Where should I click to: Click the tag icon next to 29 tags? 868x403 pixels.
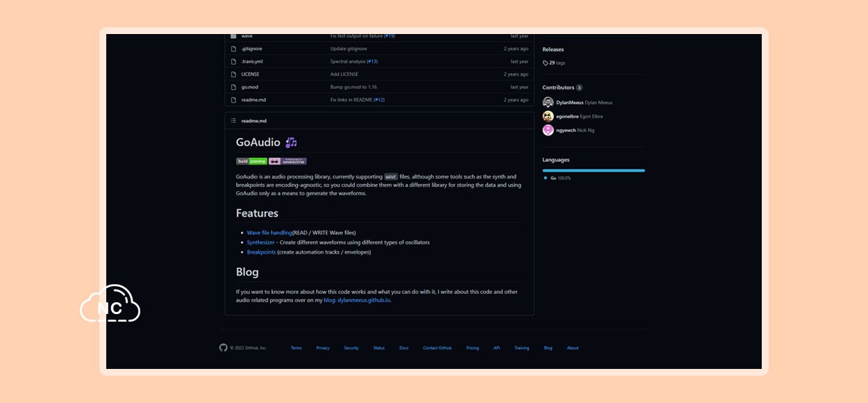(x=545, y=63)
